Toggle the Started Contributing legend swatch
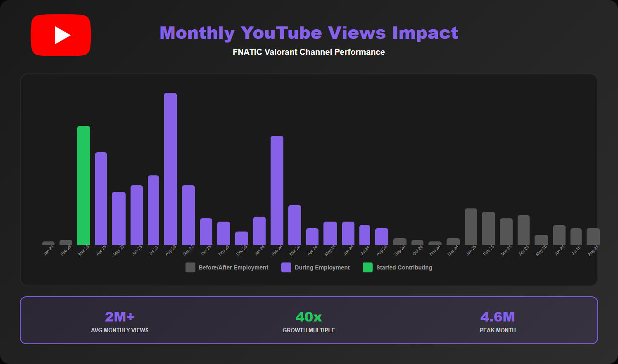This screenshot has height=364, width=618. (367, 267)
